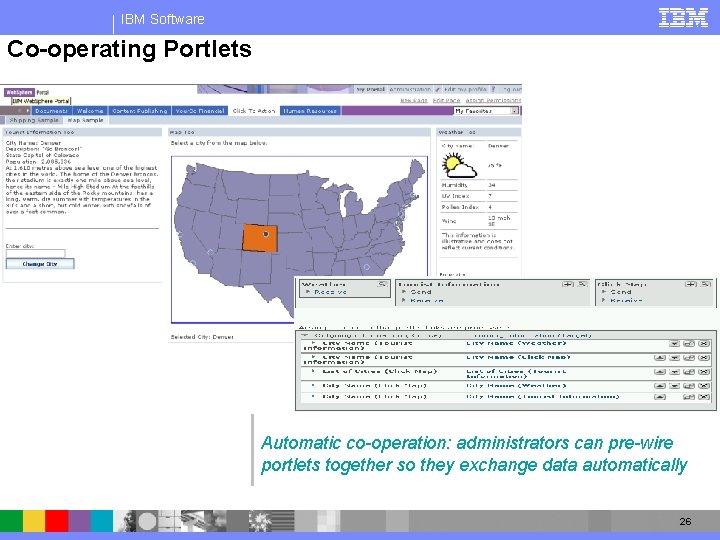The width and height of the screenshot is (720, 540).
Task: Click the rightmost icon in Click Map wiring box
Action: click(x=705, y=284)
